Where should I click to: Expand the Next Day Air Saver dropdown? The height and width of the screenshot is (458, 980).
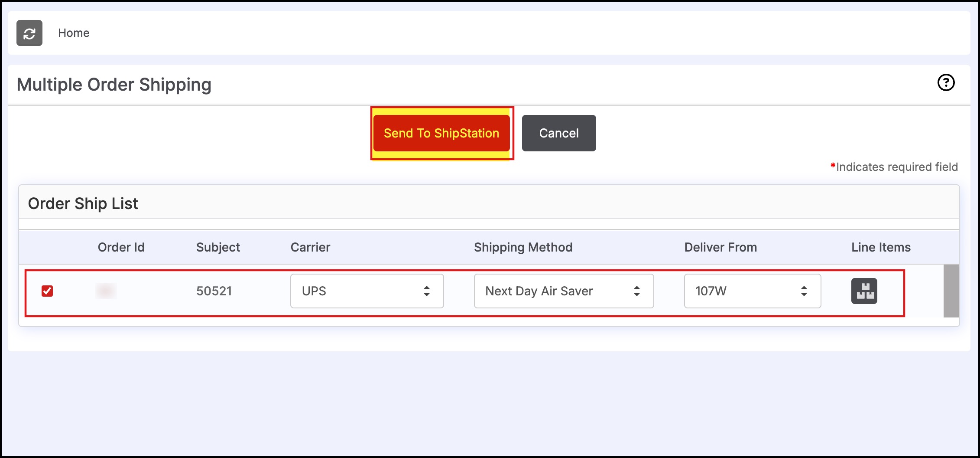tap(564, 291)
